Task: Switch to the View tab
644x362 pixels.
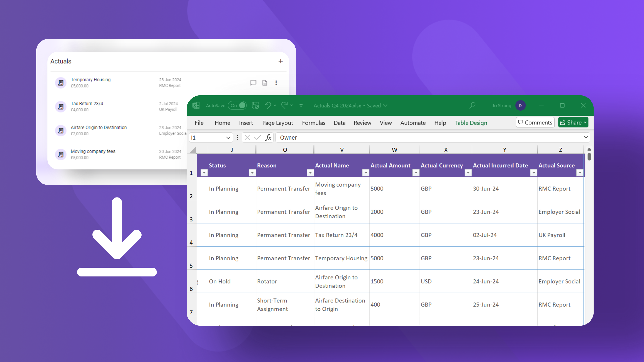Action: pos(386,123)
